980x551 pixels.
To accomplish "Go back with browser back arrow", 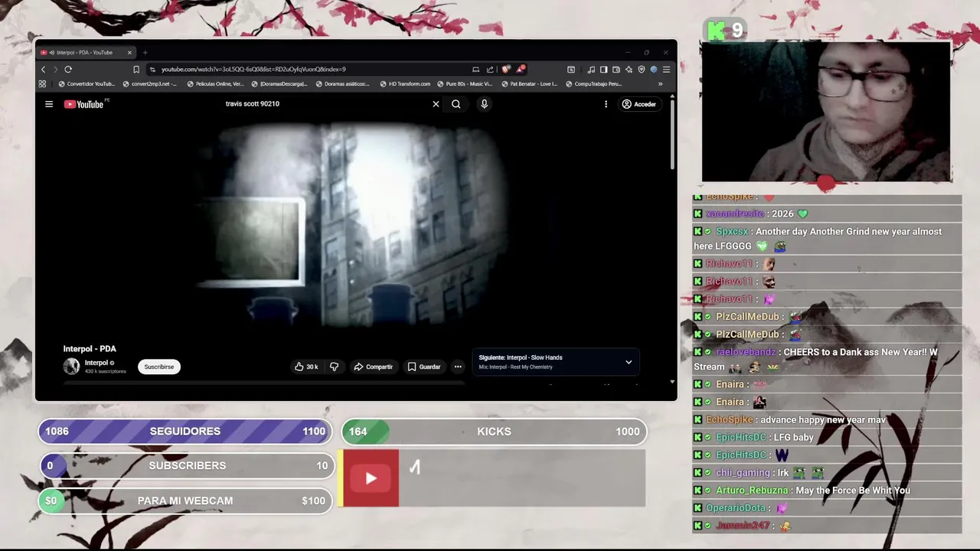I will 43,69.
